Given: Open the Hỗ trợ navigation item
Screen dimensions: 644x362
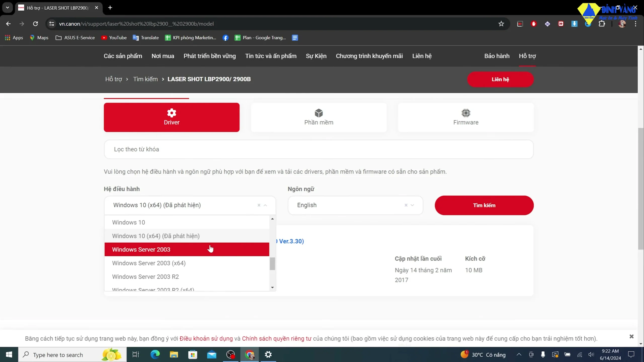Looking at the screenshot, I should coord(527,56).
